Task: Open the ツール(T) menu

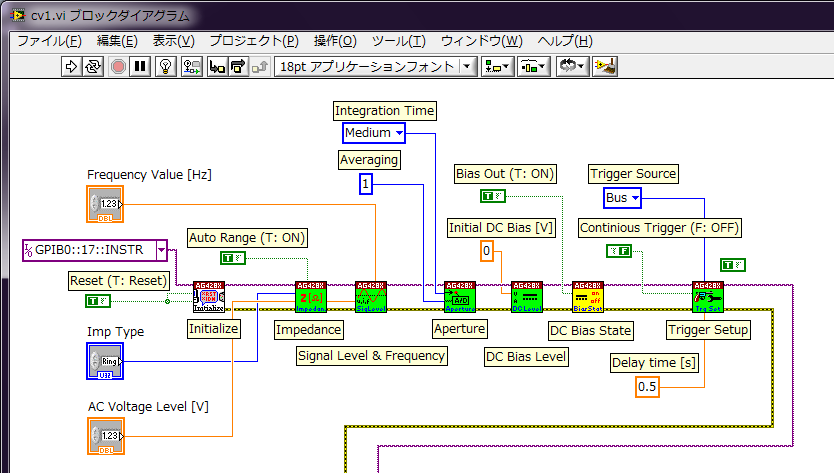Action: coord(398,41)
